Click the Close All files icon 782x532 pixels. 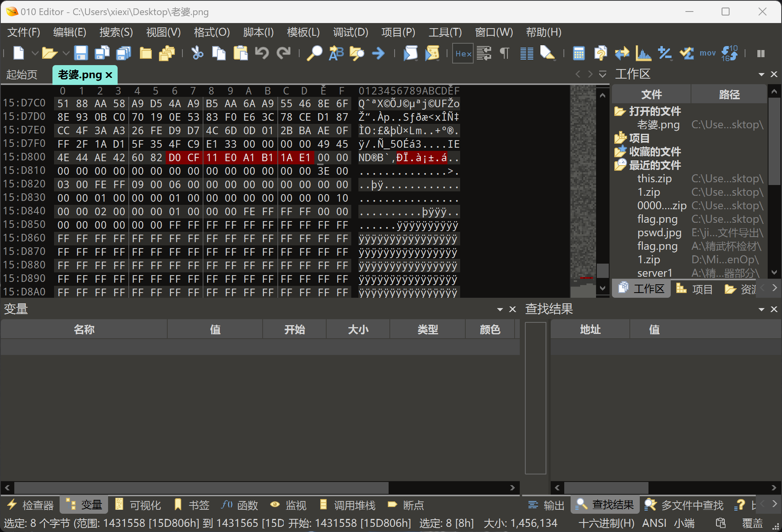click(167, 53)
